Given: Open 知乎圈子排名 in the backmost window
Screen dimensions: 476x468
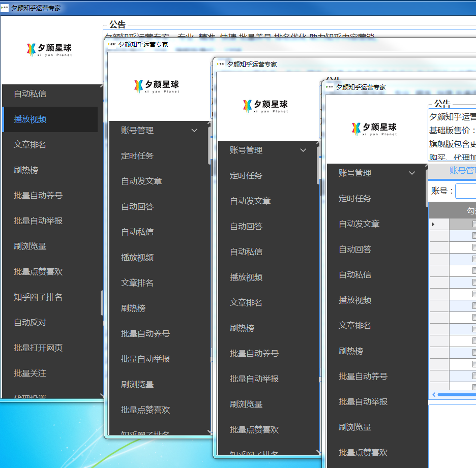Looking at the screenshot, I should click(x=38, y=297).
